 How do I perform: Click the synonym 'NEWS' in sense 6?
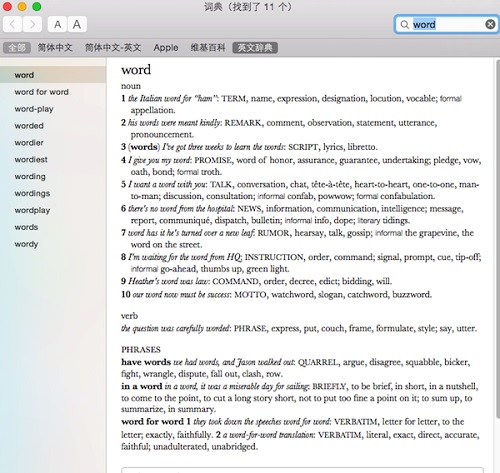click(249, 209)
